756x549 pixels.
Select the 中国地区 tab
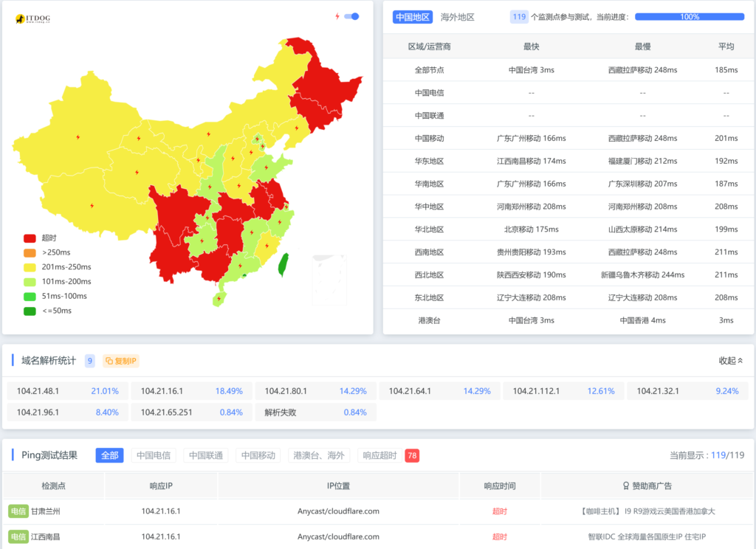point(413,17)
